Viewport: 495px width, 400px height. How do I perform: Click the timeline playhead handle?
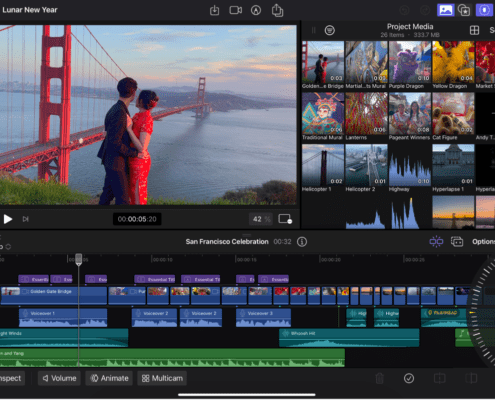[79, 259]
